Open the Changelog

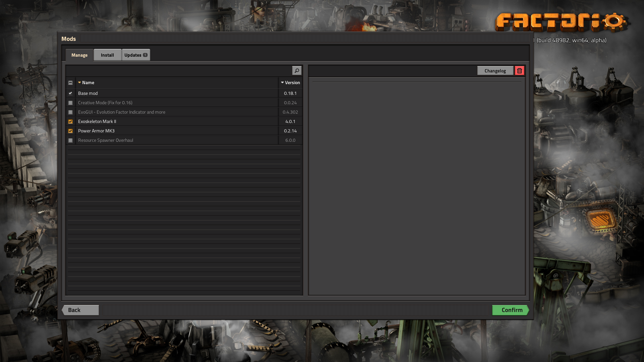tap(495, 70)
